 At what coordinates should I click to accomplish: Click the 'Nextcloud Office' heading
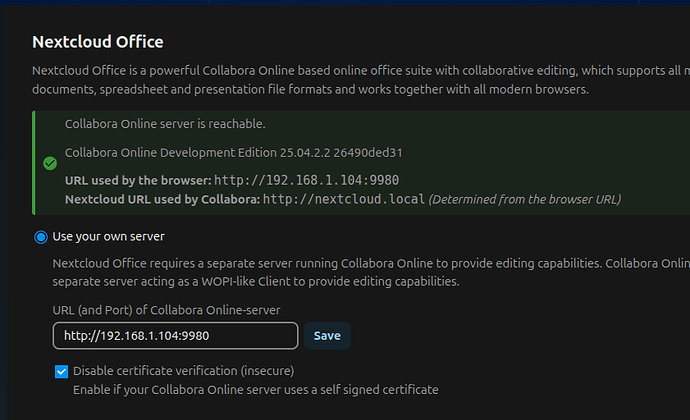pos(98,42)
